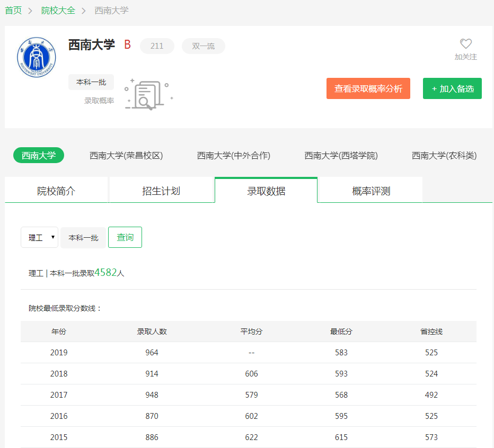The height and width of the screenshot is (448, 494).
Task: Click the 加入备选 green button
Action: (452, 88)
